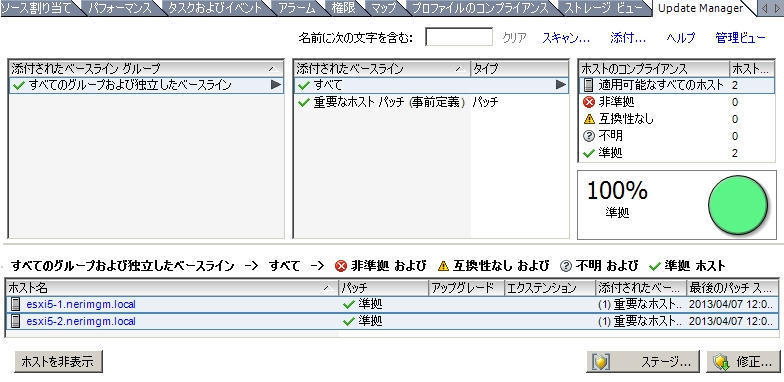The height and width of the screenshot is (382, 784).
Task: Click the ステージ... button
Action: click(644, 362)
